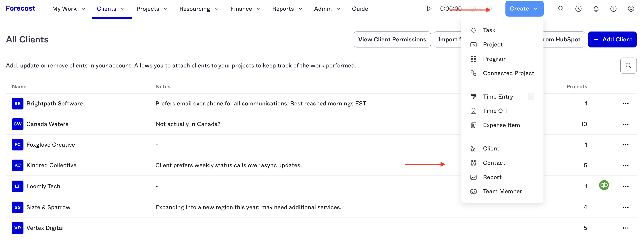Click note 'Not actually in Canada?'
The width and height of the screenshot is (644, 246).
point(188,124)
